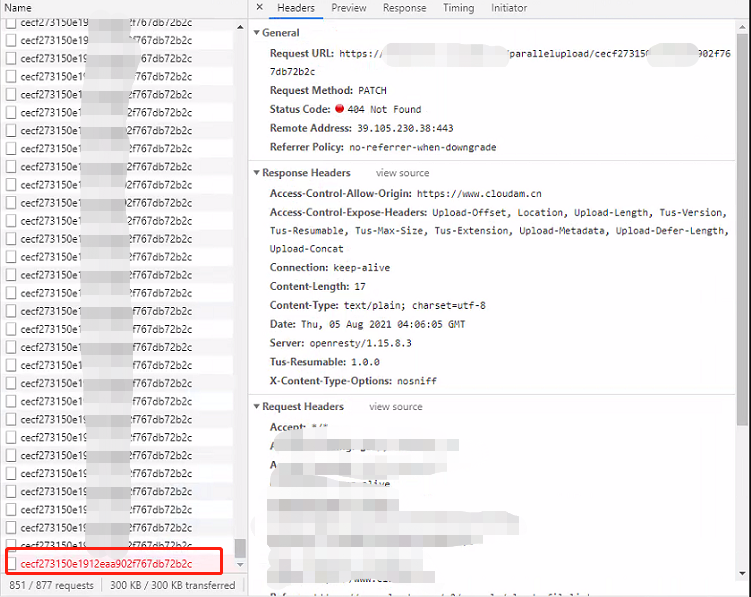This screenshot has height=597, width=751.
Task: Click the Server openresty/1.15.8.3 value
Action: click(360, 343)
